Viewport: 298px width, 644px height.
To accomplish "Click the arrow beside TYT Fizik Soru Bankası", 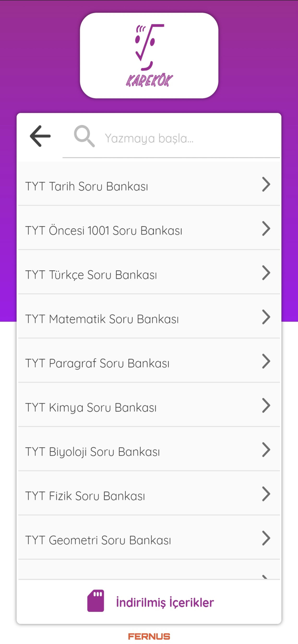I will click(x=266, y=494).
